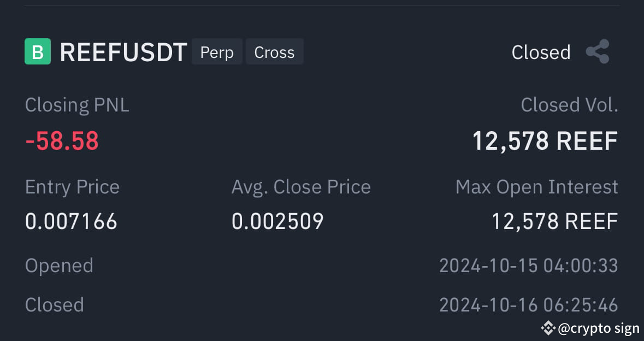Click the Binance logo in watermark
Screen dimensions: 644x341
[548, 328]
